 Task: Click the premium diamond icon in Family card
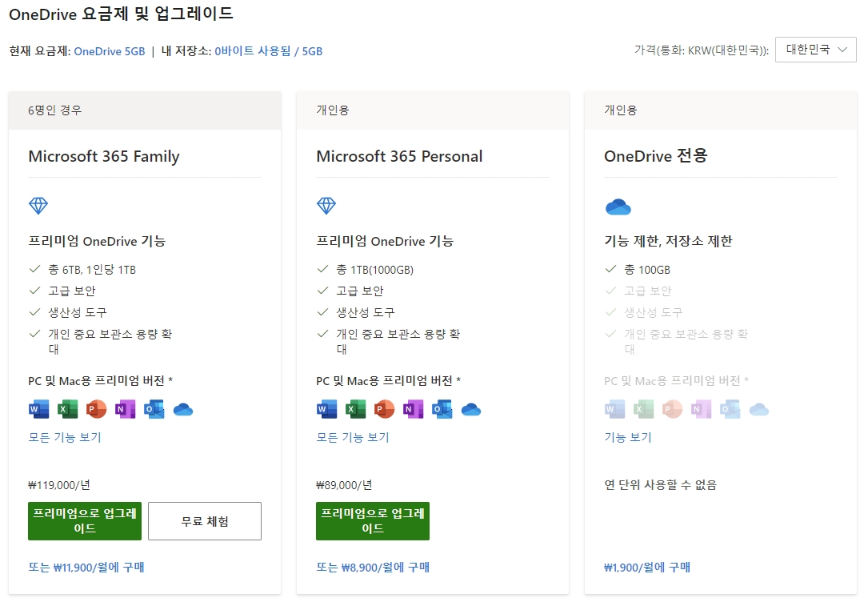[x=38, y=206]
